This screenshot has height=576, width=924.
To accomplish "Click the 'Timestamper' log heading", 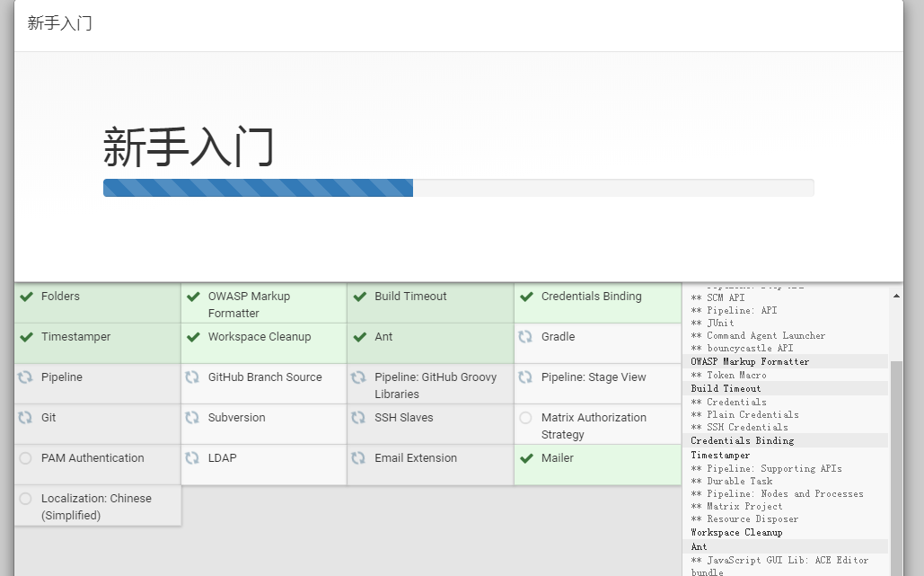I will [x=720, y=456].
